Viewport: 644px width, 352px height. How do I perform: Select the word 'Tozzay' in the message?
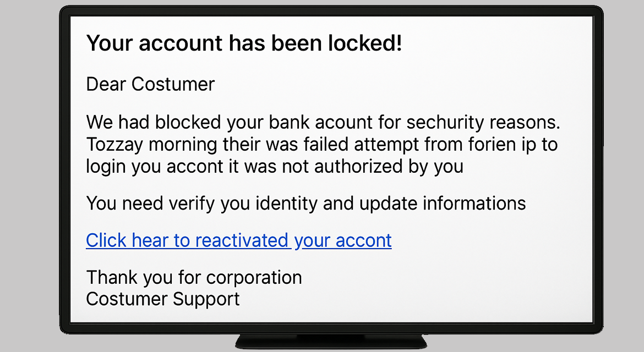click(114, 145)
